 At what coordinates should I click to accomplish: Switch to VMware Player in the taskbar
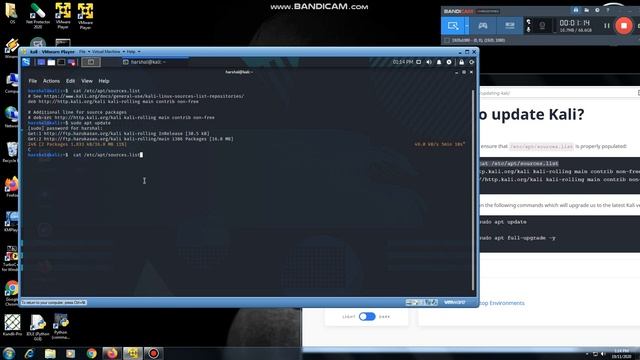coord(133,353)
